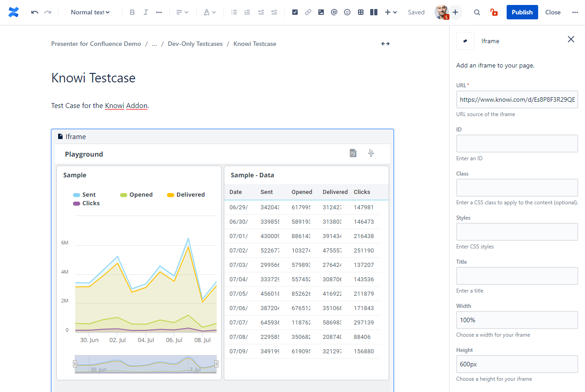Toggle page width expand arrows
This screenshot has height=392, width=585.
click(x=385, y=44)
